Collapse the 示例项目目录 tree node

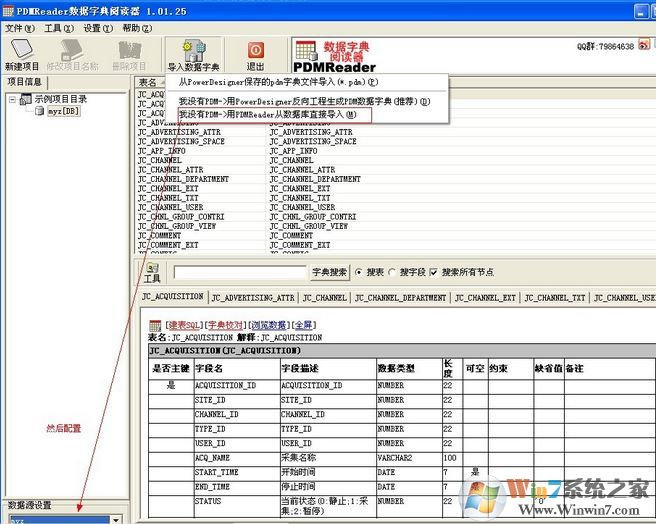[x=12, y=99]
